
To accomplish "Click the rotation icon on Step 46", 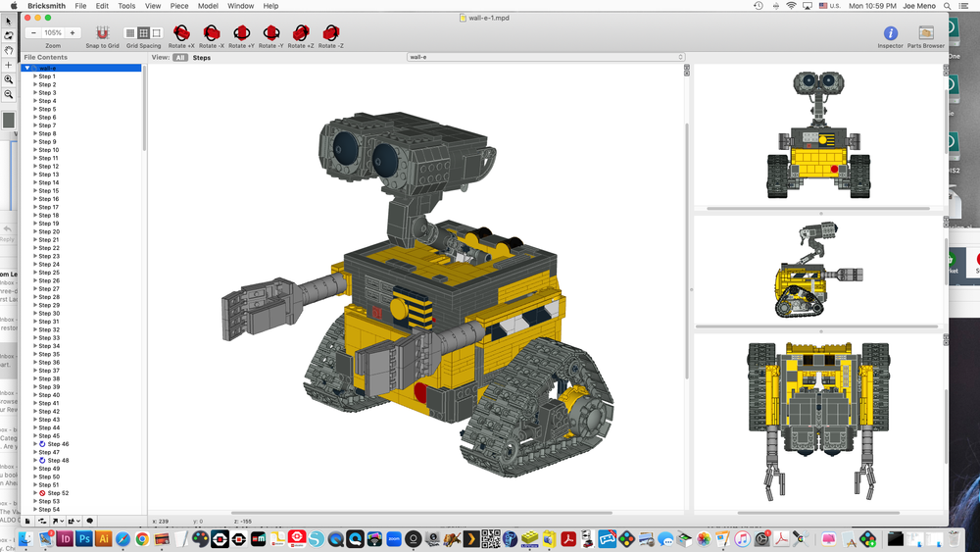I will [42, 444].
